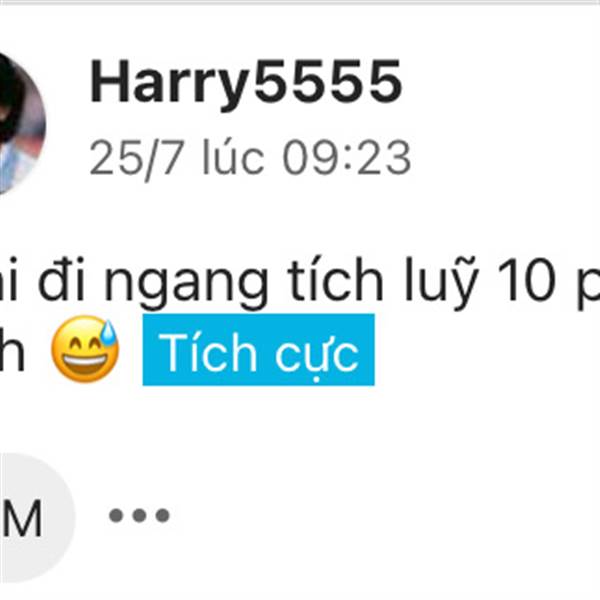Click the word cực on blue tag

click(317, 355)
